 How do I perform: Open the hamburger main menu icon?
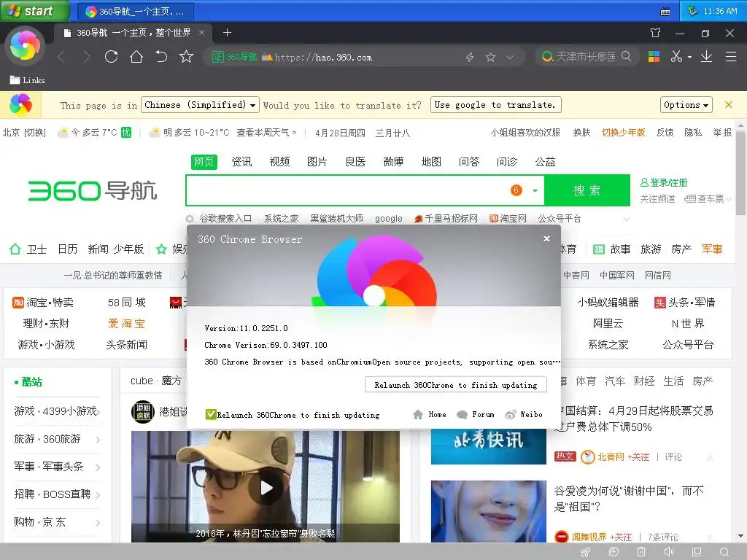731,57
